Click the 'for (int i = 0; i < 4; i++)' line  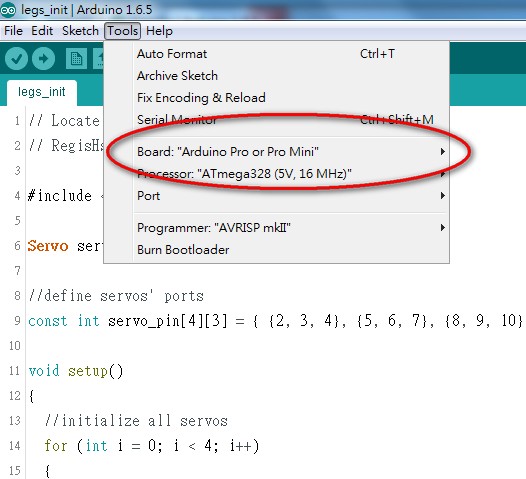pyautogui.click(x=152, y=446)
